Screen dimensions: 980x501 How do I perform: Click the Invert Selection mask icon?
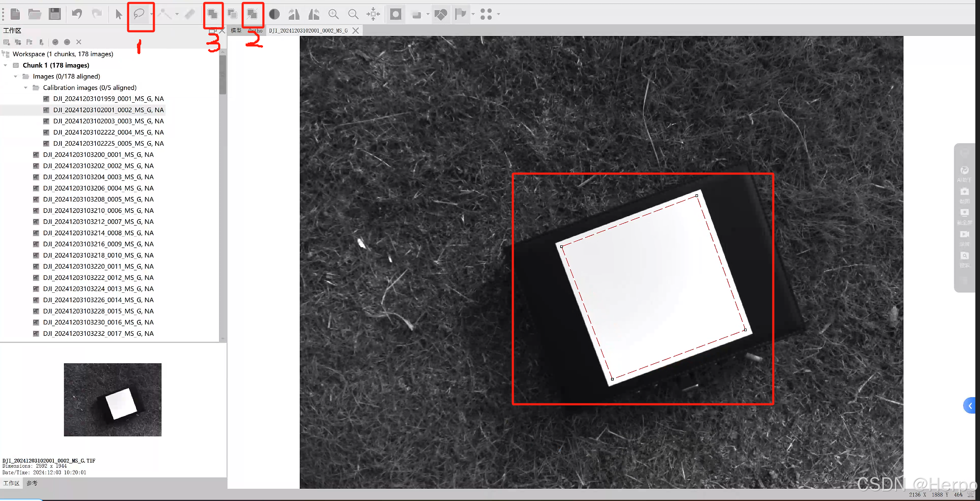[x=252, y=14]
